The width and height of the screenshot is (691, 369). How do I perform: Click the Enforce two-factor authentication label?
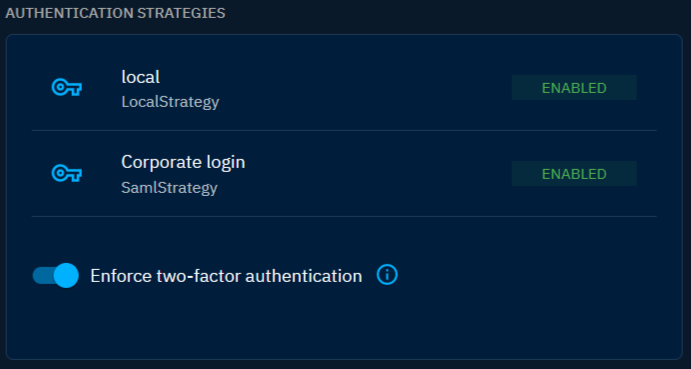(x=226, y=276)
